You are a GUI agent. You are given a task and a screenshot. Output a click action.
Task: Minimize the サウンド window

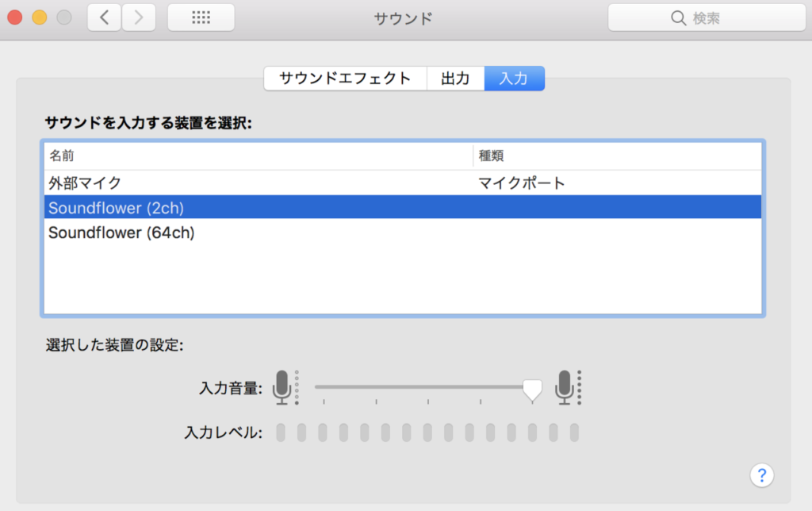tap(40, 17)
